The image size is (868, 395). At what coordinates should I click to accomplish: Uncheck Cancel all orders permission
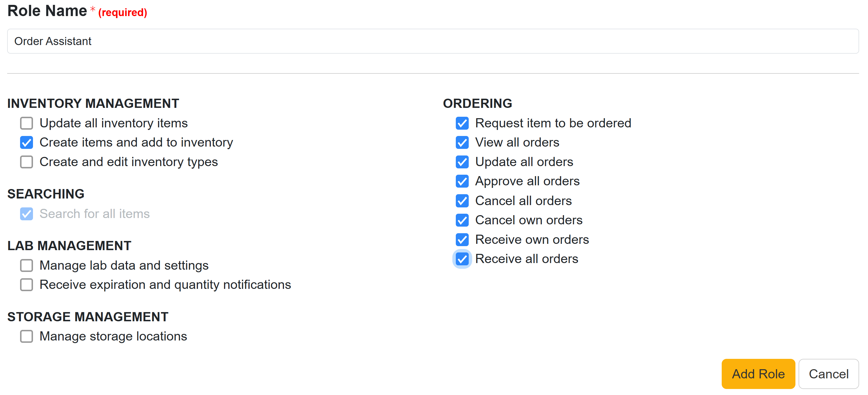tap(462, 201)
